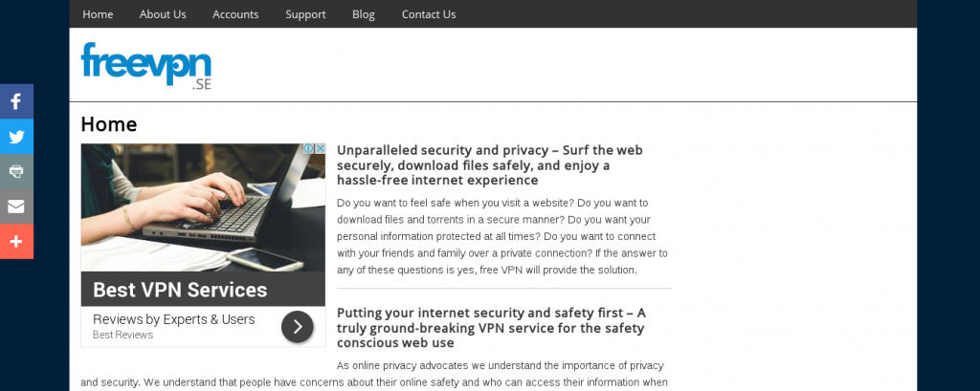
Task: Click the print icon in sidebar
Action: coord(16,171)
